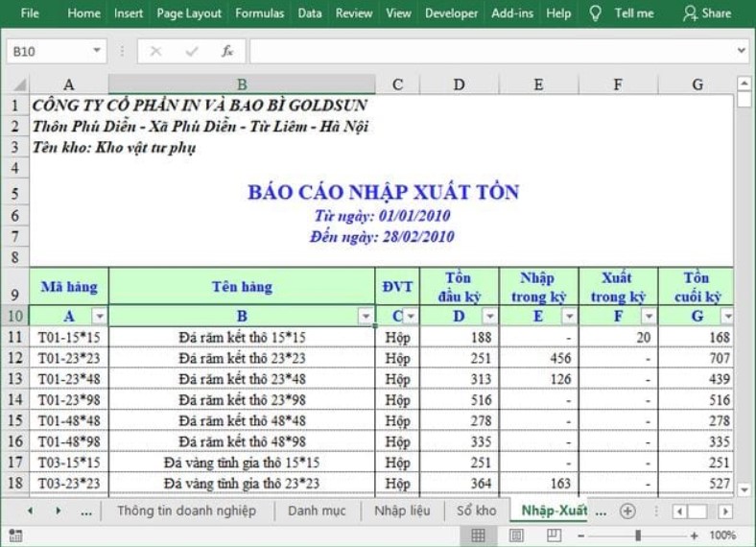
Task: Open filter dropdown for column B
Action: tap(366, 317)
